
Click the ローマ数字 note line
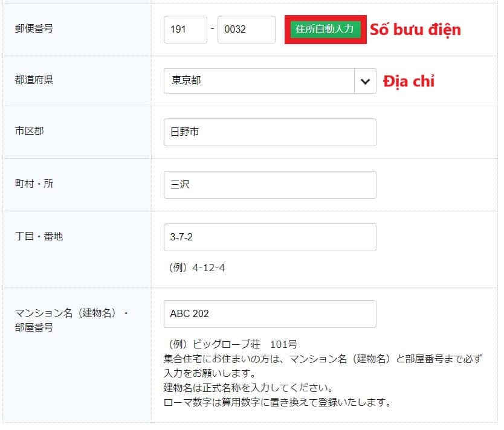click(277, 402)
